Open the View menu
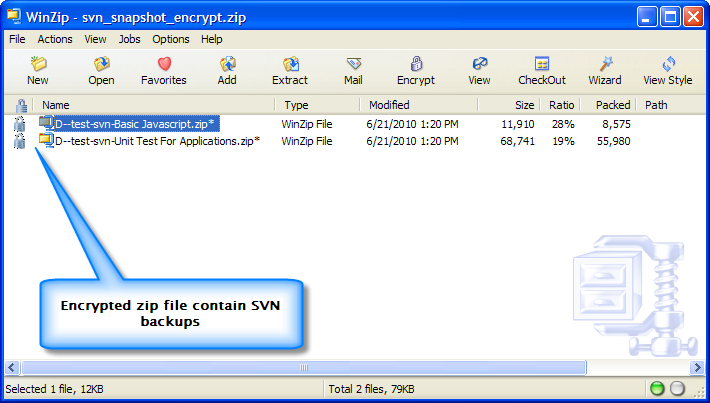710x403 pixels. [x=95, y=39]
